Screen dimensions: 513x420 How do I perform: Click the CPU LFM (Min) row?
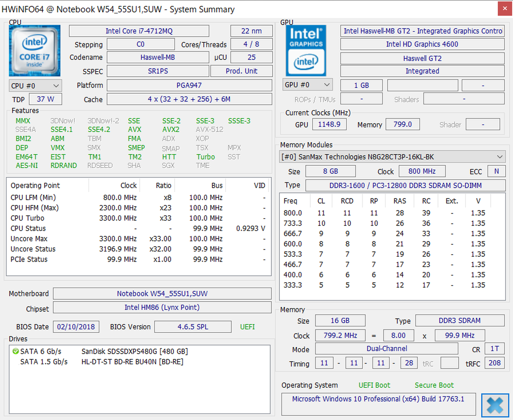pos(139,198)
